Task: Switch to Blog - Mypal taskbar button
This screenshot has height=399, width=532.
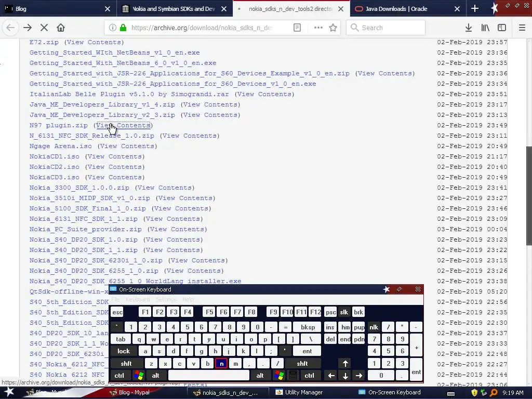Action: [134, 392]
